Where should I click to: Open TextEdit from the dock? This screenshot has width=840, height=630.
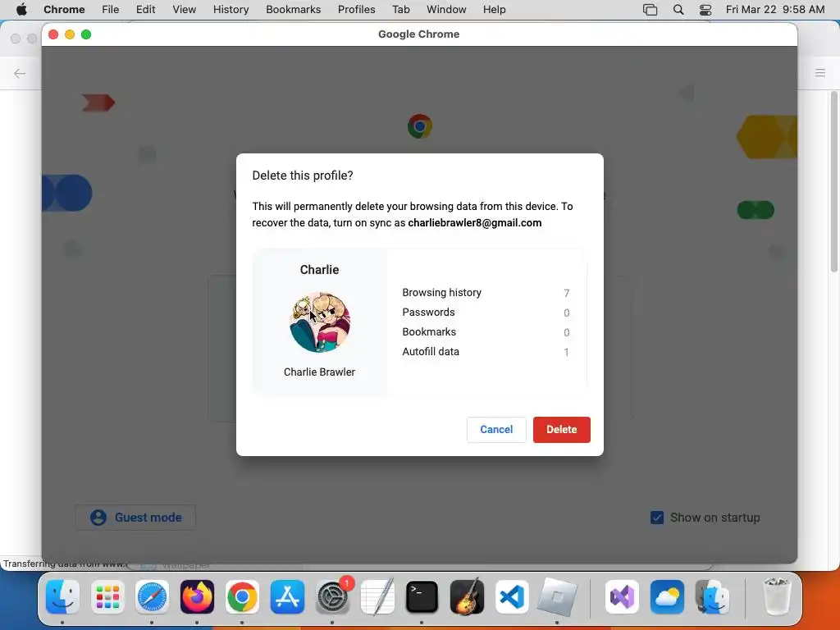(377, 597)
